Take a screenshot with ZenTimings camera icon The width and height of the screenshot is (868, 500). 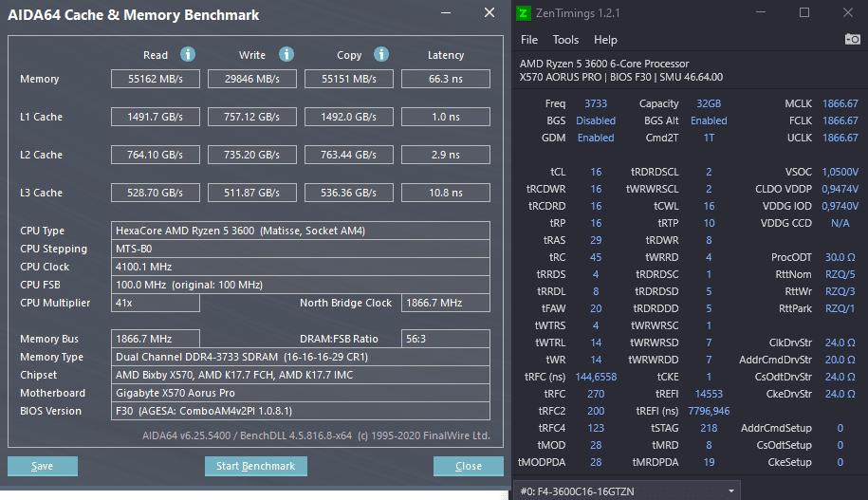click(853, 39)
